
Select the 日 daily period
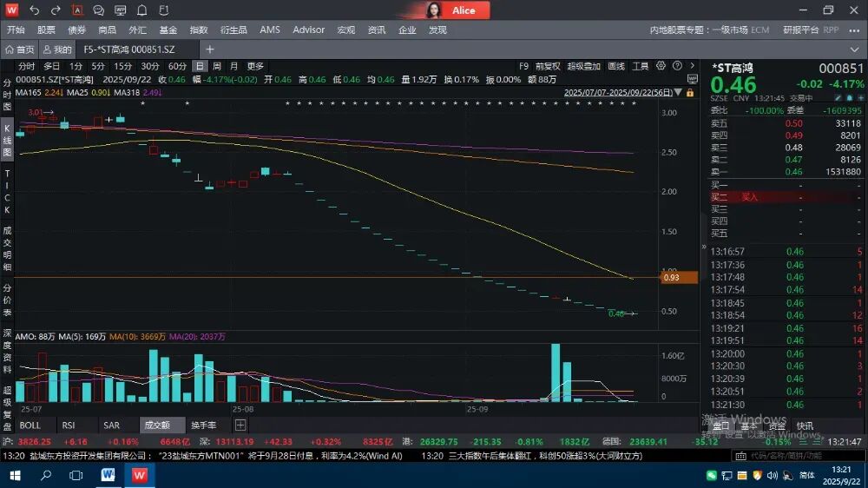[x=200, y=66]
